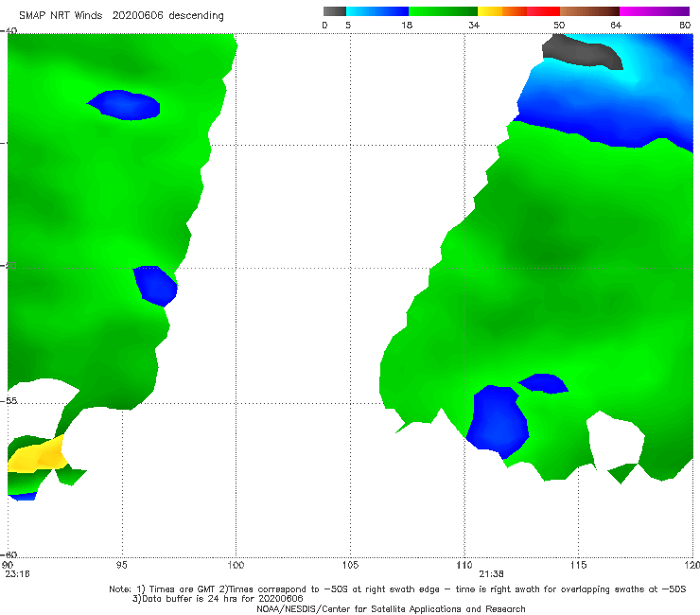
Task: Click the note '3)Data buffer is 24 hrs'
Action: point(218,599)
